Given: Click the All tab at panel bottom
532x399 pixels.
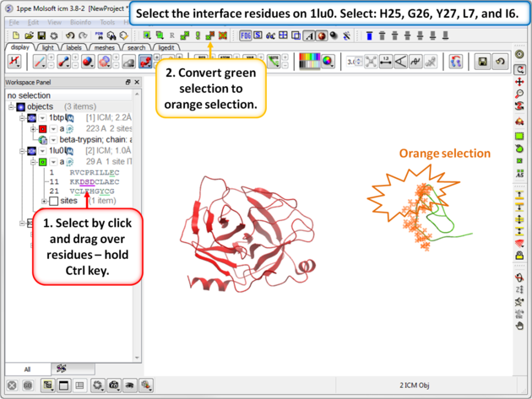Looking at the screenshot, I should 27,369.
